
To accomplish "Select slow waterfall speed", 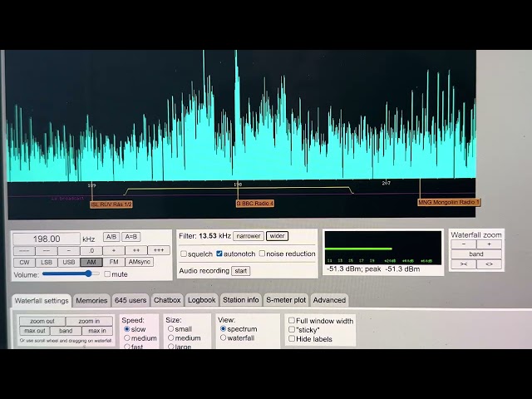I will [x=127, y=329].
